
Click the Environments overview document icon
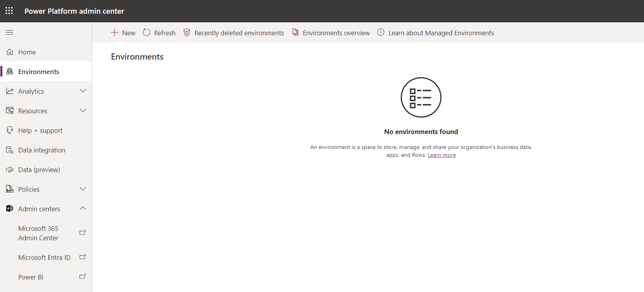pyautogui.click(x=295, y=33)
